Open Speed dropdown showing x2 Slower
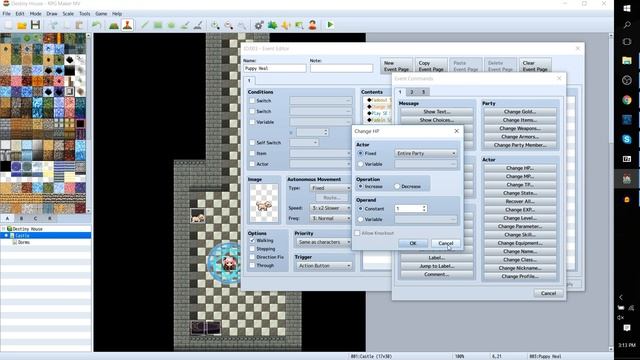This screenshot has height=360, width=640. pos(331,208)
